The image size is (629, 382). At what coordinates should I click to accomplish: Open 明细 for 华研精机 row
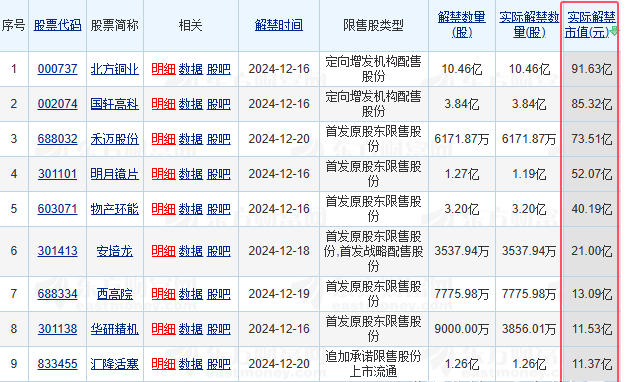coord(163,329)
